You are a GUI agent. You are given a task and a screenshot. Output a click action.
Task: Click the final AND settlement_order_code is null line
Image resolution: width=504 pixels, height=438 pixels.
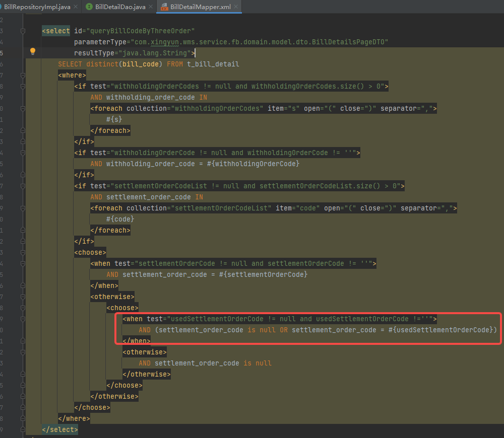coord(205,363)
